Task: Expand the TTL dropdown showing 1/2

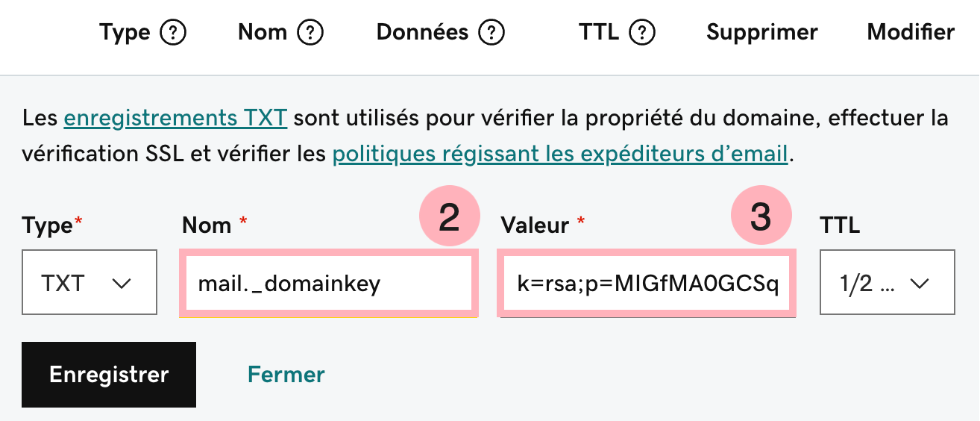Action: 888,282
